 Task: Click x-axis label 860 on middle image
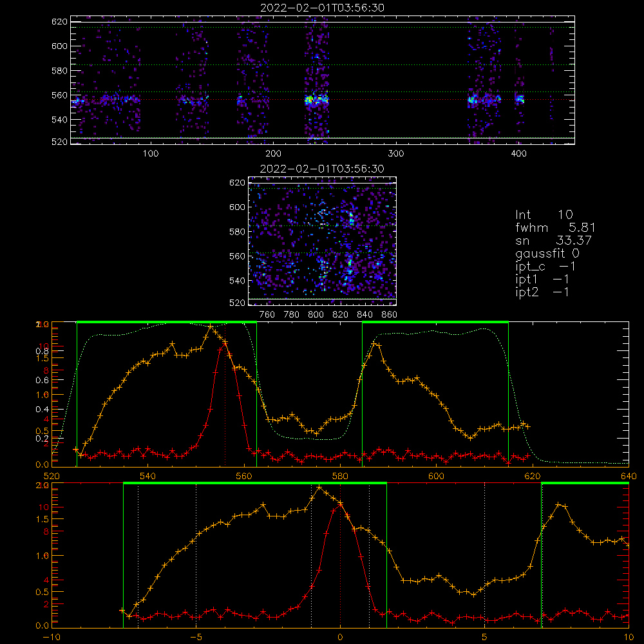tap(390, 315)
